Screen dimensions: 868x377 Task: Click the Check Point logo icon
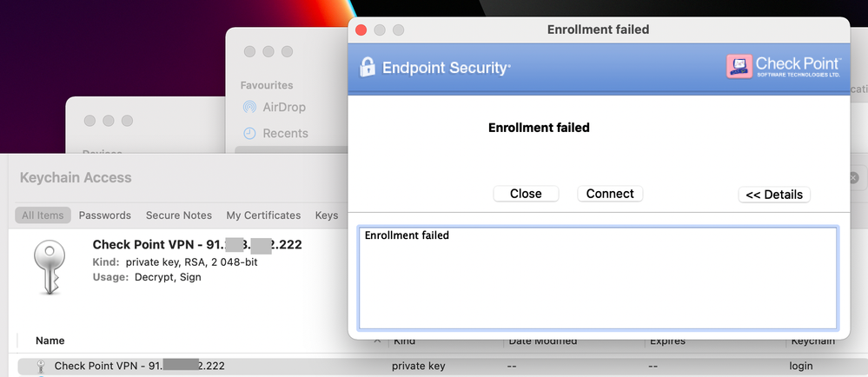tap(739, 67)
